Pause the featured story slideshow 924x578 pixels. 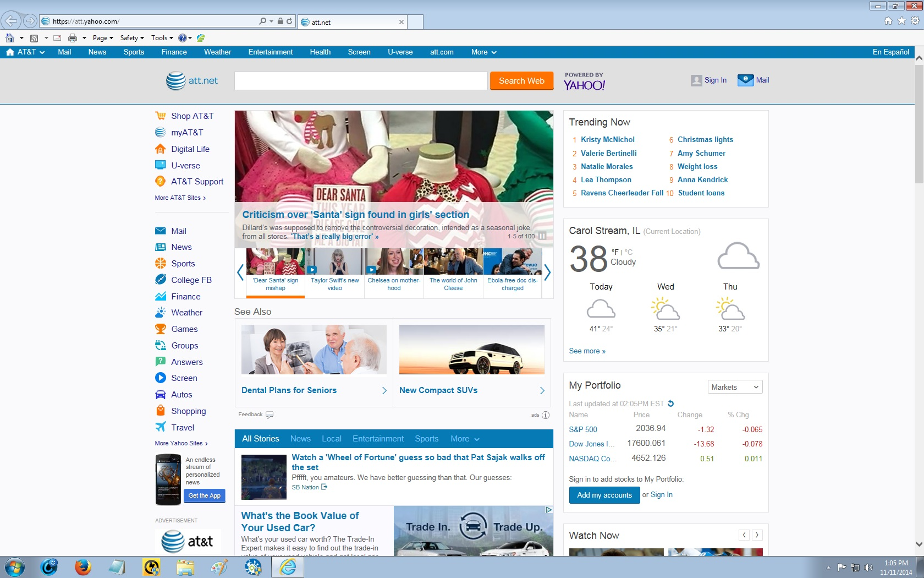coord(542,236)
